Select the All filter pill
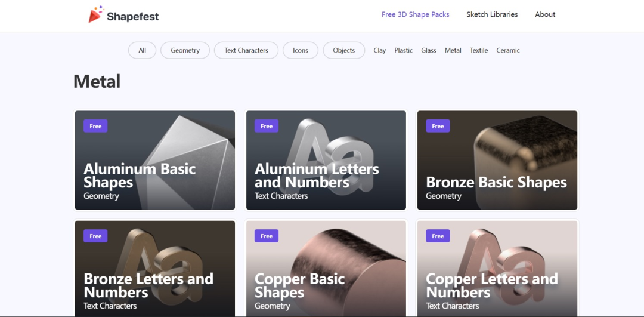Image resolution: width=644 pixels, height=317 pixels. pyautogui.click(x=142, y=50)
